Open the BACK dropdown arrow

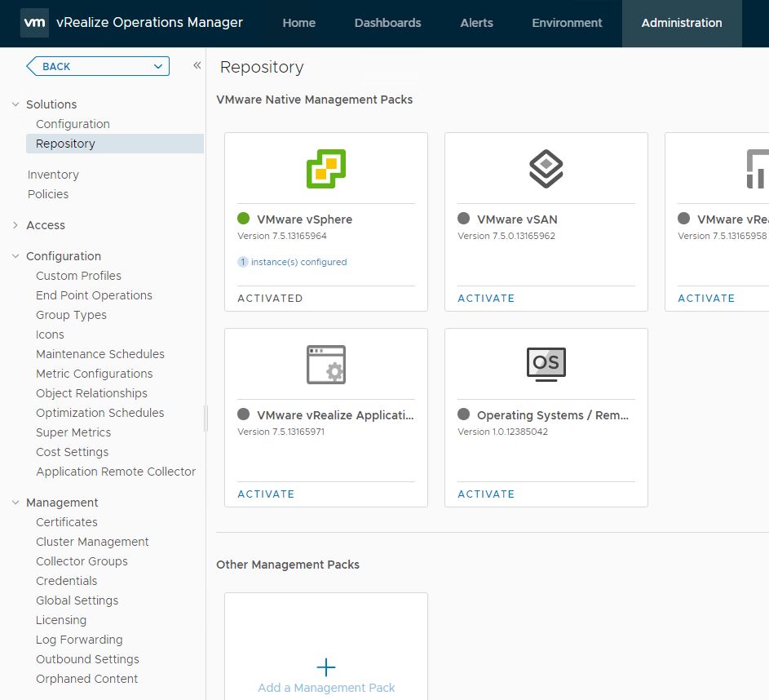pos(158,66)
